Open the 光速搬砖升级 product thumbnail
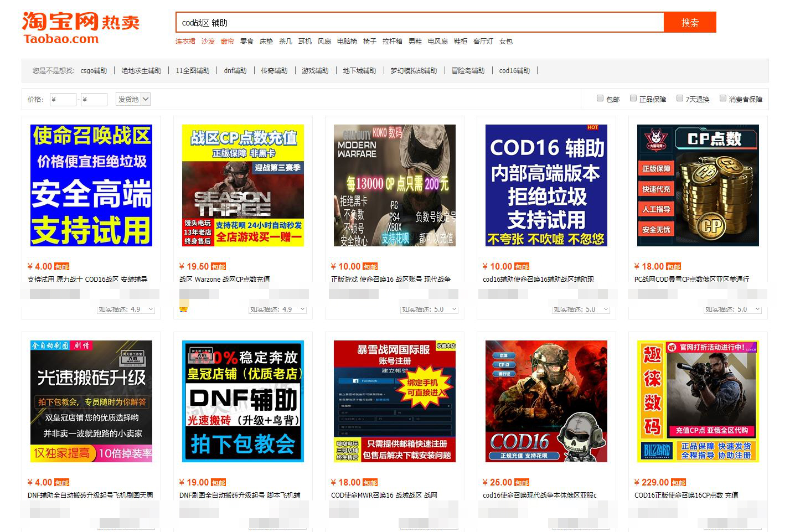795x532 pixels. tap(91, 401)
